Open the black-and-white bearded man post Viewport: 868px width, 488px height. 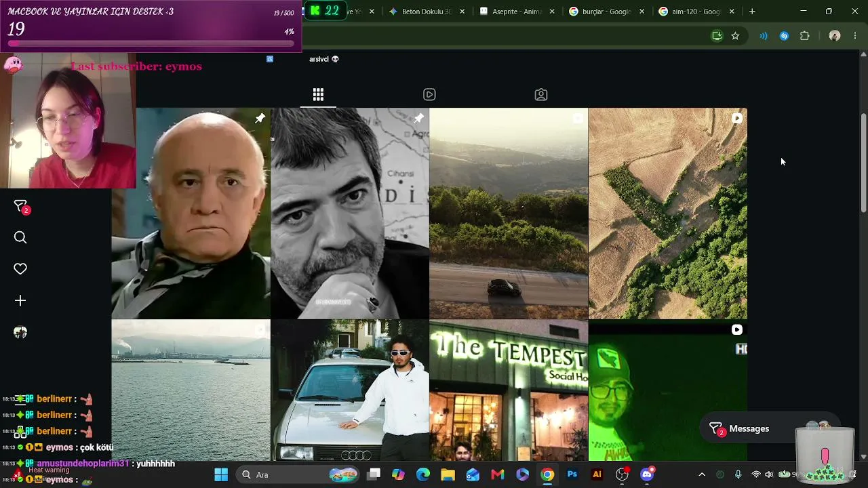350,213
